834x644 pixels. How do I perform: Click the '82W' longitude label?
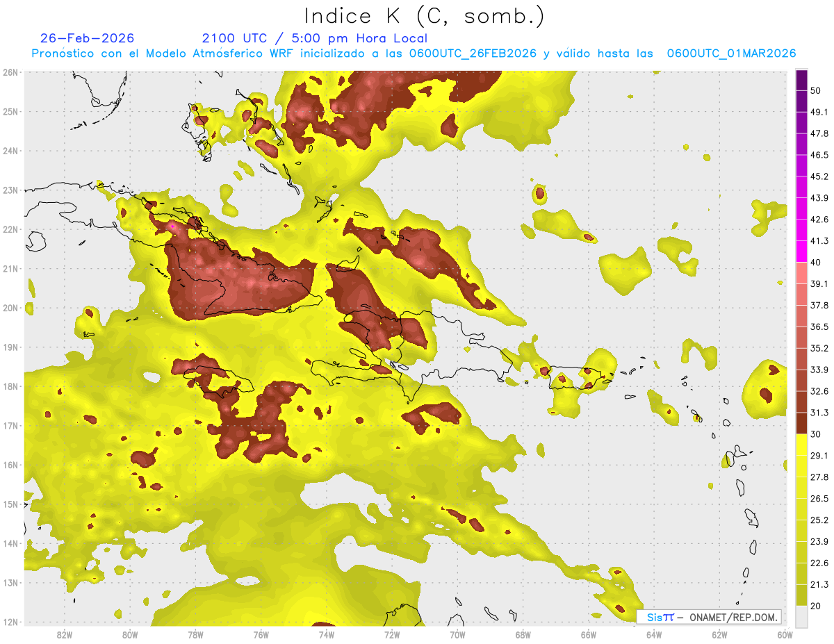64,635
